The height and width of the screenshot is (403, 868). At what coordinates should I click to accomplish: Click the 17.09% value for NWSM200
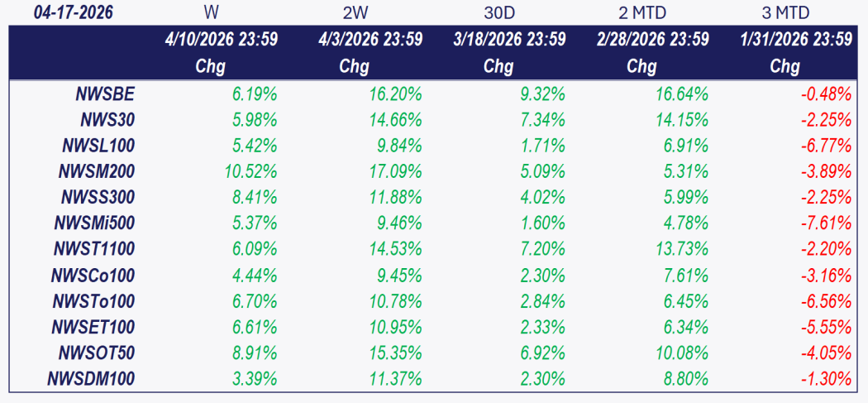(393, 171)
